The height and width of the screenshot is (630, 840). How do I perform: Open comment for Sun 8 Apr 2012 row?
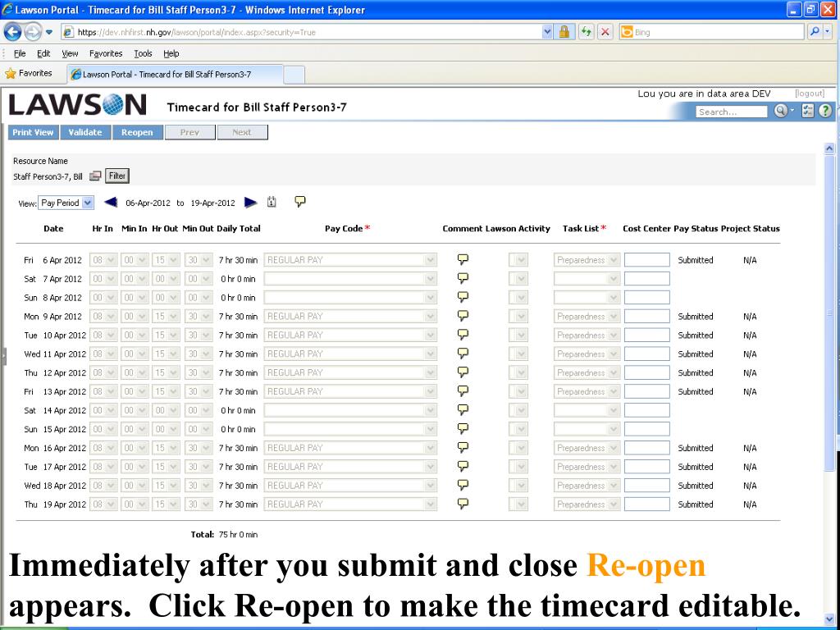point(463,297)
